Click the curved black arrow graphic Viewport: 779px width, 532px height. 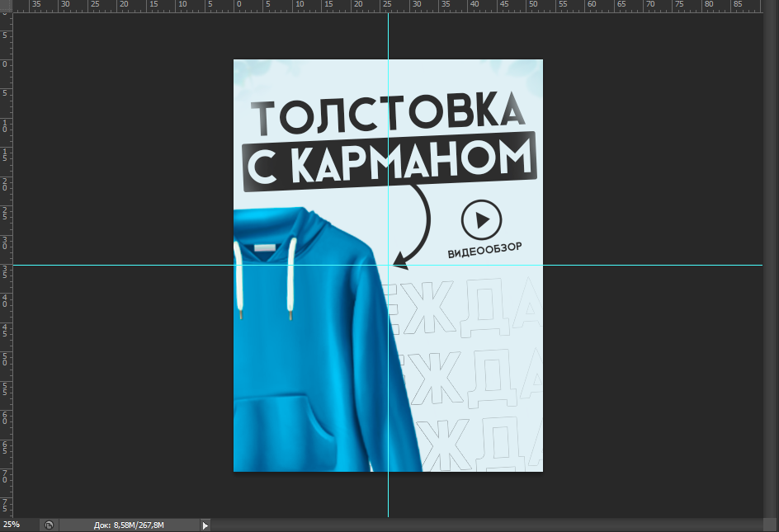pos(413,227)
